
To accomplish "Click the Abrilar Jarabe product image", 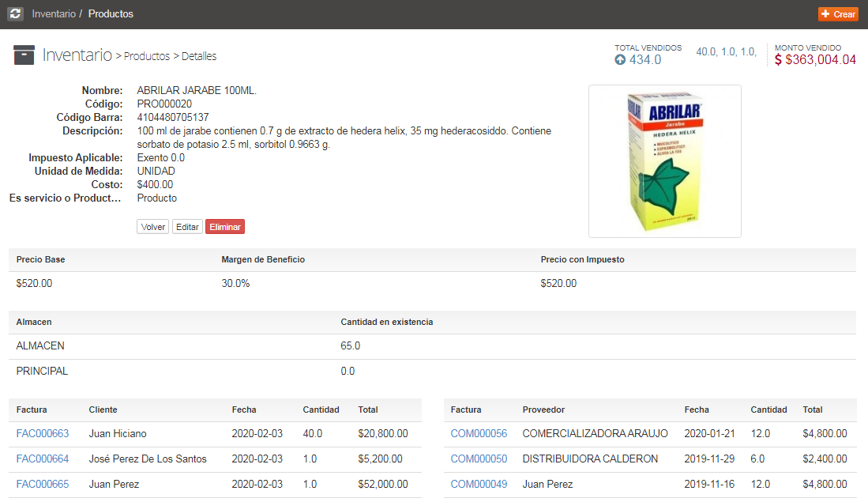I will click(664, 160).
